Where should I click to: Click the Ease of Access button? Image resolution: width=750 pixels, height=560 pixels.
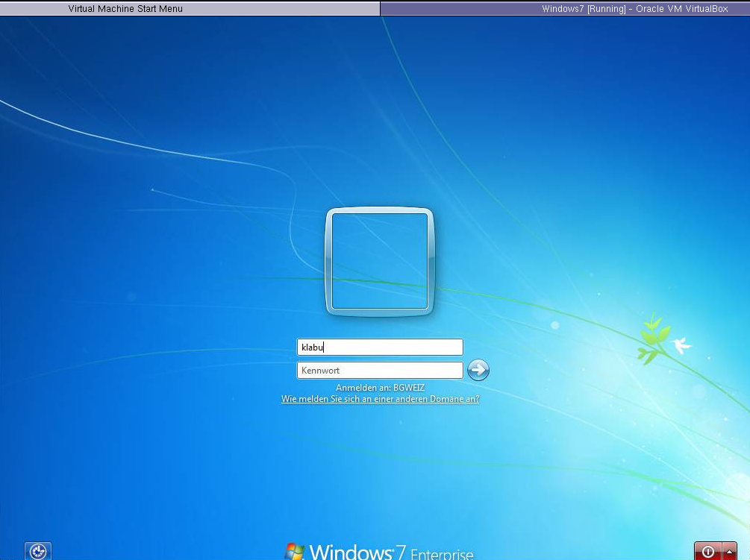pos(38,551)
